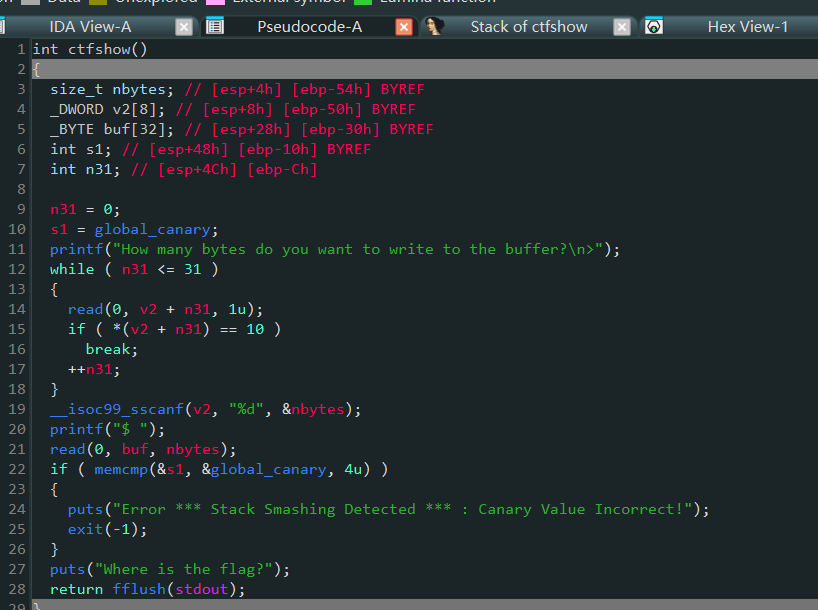Image resolution: width=818 pixels, height=610 pixels.
Task: Click the Stack of ctfshow tab icon
Action: click(x=435, y=27)
